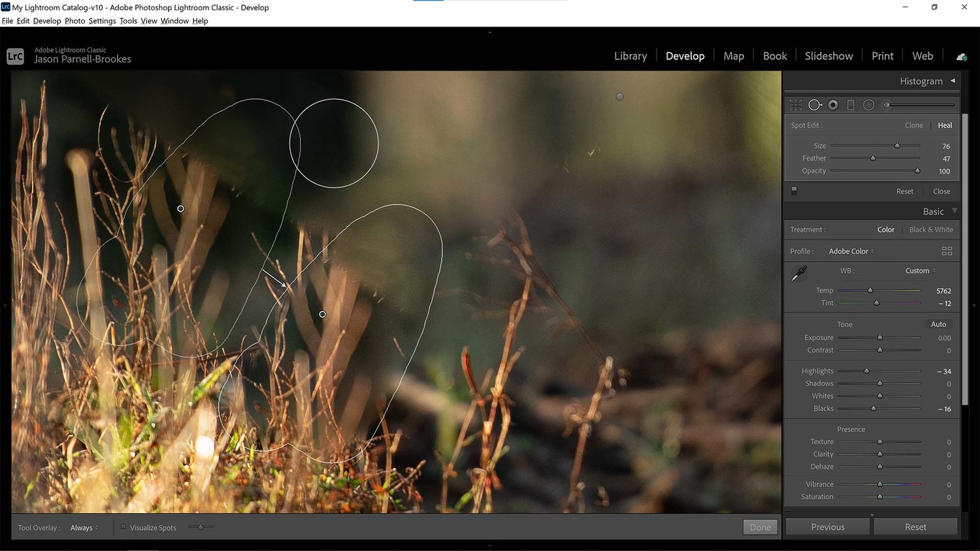Screen dimensions: 980x551
Task: Collapse the Histogram panel triangle
Action: point(953,81)
